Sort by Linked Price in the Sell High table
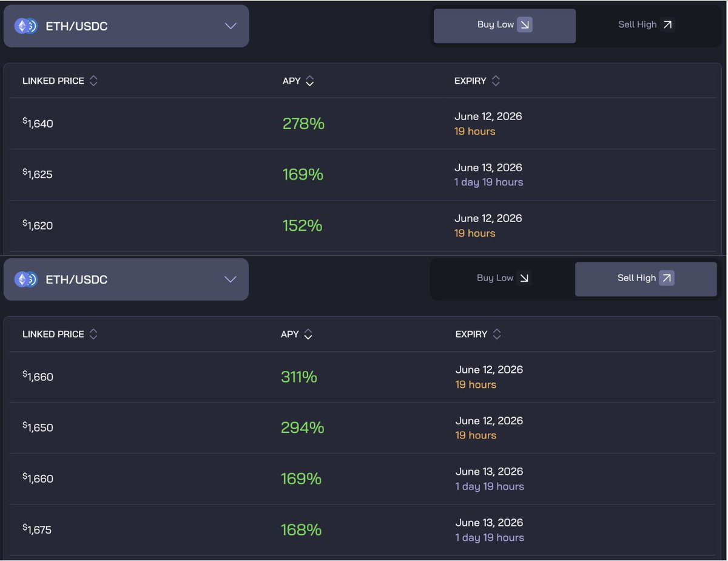The height and width of the screenshot is (561, 728). click(93, 334)
